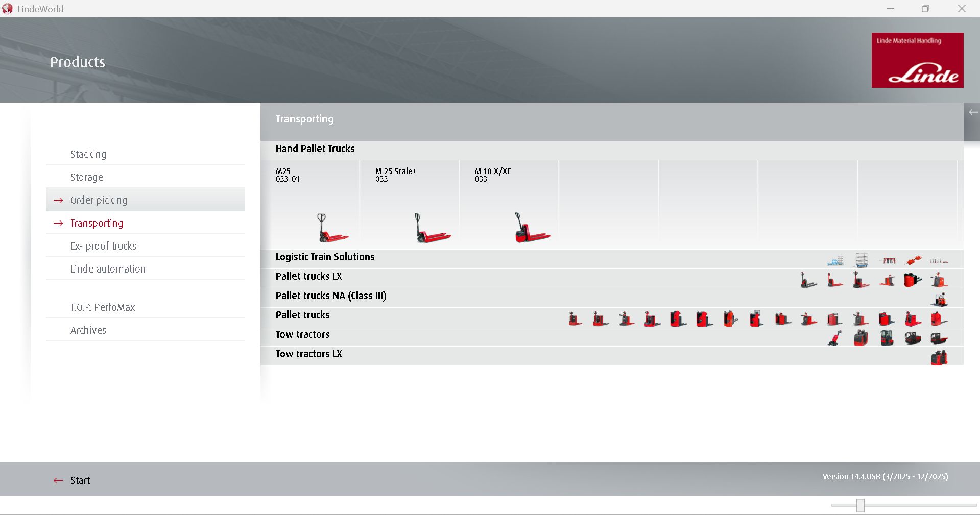This screenshot has height=515, width=980.
Task: Click the Version 14.4.USB text
Action: point(885,476)
